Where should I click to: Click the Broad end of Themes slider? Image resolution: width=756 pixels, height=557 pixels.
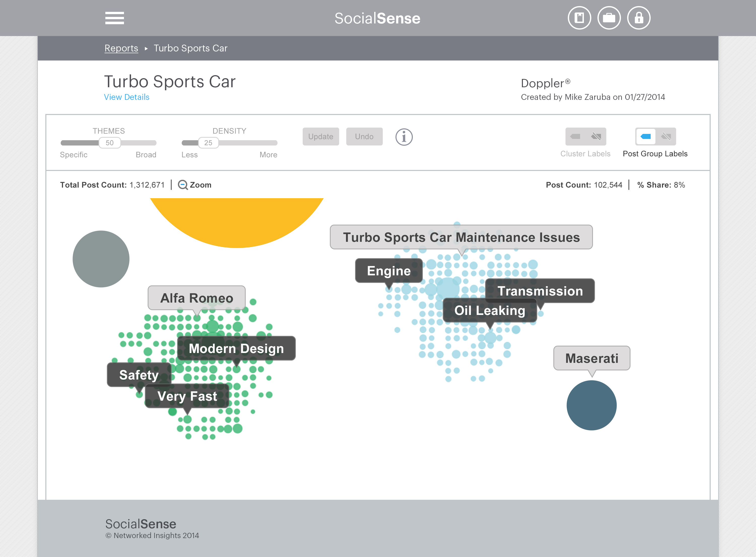(146, 155)
